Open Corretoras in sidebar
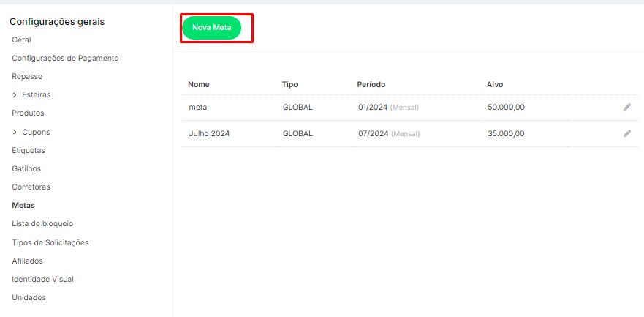This screenshot has height=317, width=644. pos(31,187)
